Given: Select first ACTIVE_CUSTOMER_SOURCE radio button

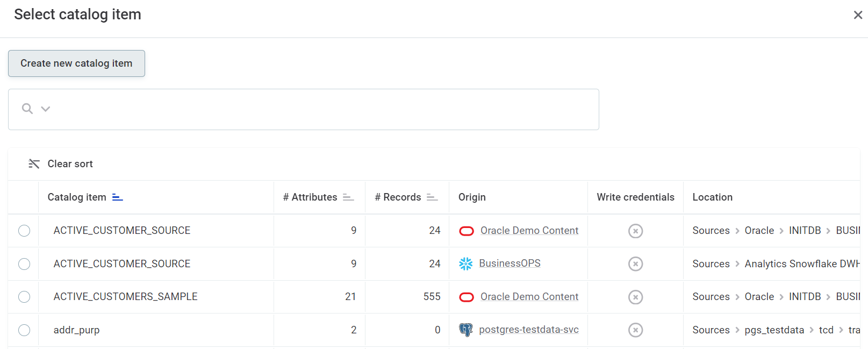Looking at the screenshot, I should tap(24, 231).
